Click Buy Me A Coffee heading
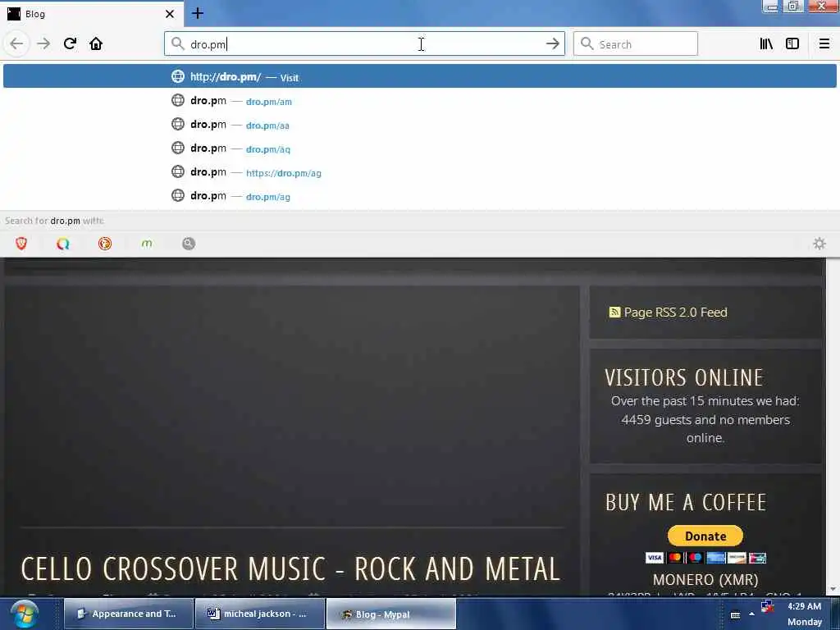840x630 pixels. (x=686, y=503)
